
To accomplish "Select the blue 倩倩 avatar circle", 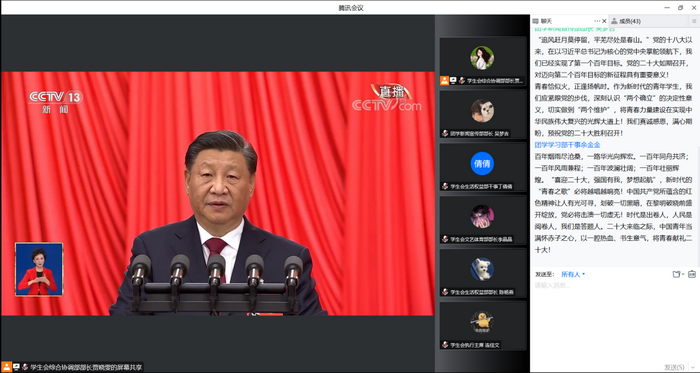I will pos(482,163).
